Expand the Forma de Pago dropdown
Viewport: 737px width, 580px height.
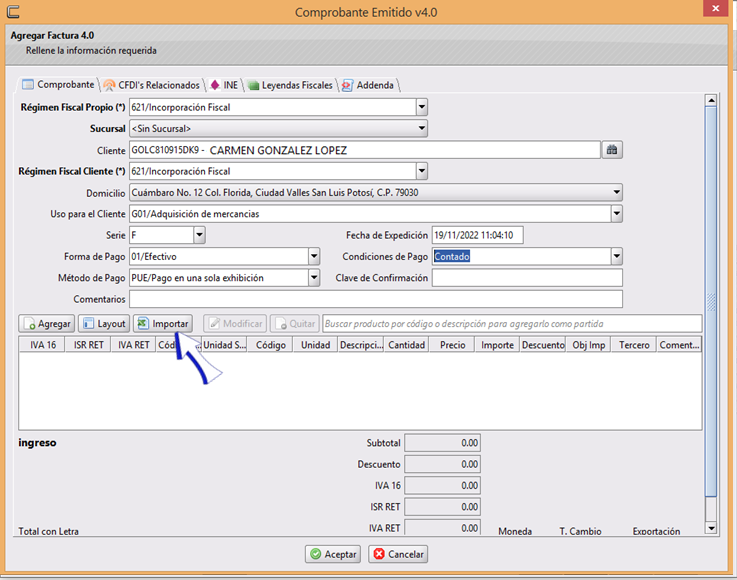point(314,257)
